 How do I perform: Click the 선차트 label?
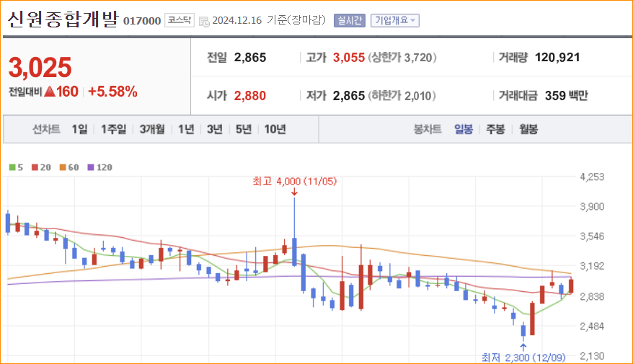pyautogui.click(x=46, y=129)
